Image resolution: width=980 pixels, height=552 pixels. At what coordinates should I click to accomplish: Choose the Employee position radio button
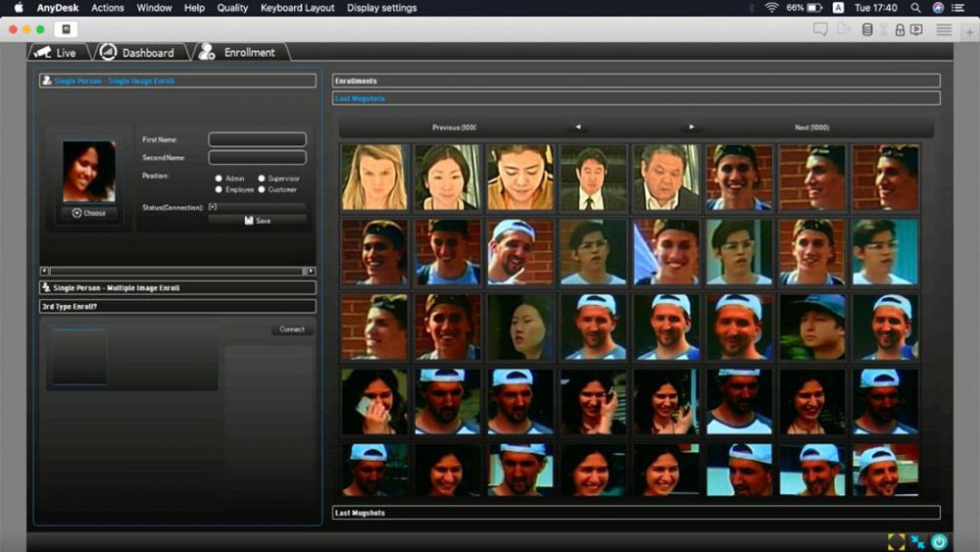(x=219, y=189)
